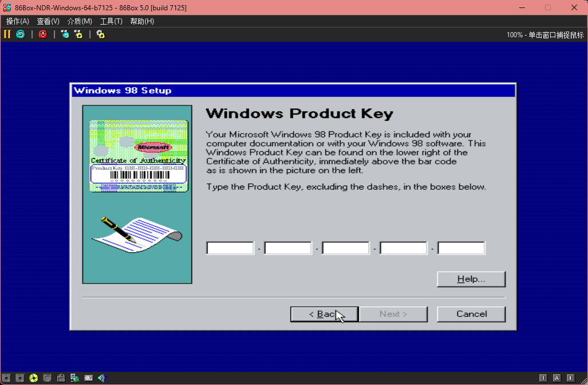The width and height of the screenshot is (588, 385).
Task: Send Ctrl+Alt+Del with the cyan keyboard icon
Action: [65, 34]
